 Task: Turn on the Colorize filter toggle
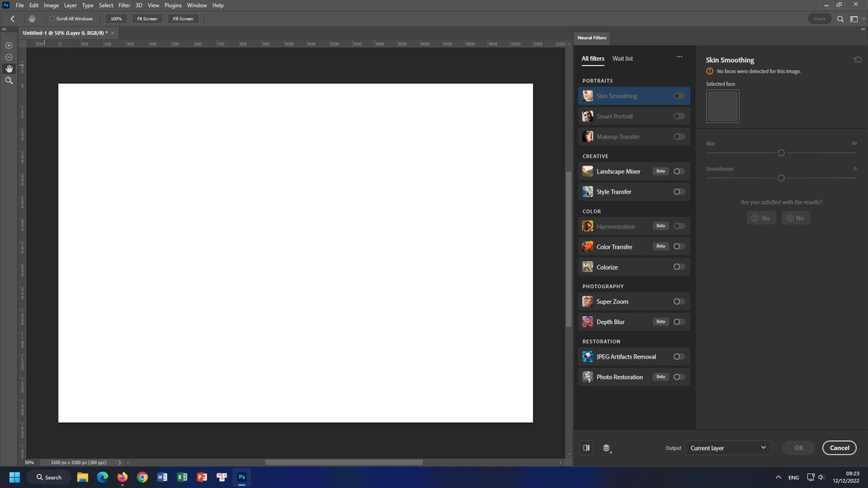point(678,267)
